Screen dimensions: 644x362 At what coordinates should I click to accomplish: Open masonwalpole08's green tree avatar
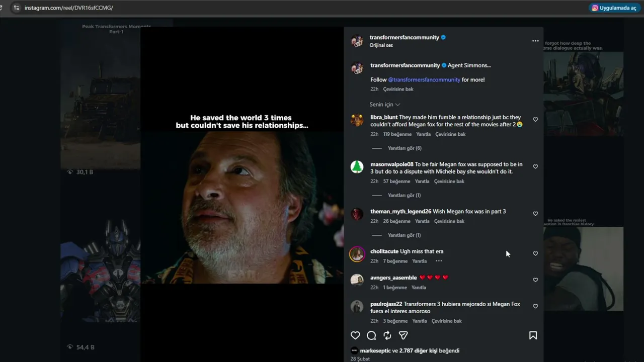[x=357, y=167]
